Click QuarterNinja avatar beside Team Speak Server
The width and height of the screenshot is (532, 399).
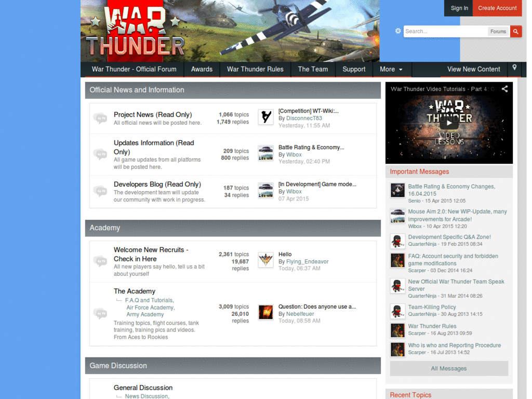(x=397, y=286)
